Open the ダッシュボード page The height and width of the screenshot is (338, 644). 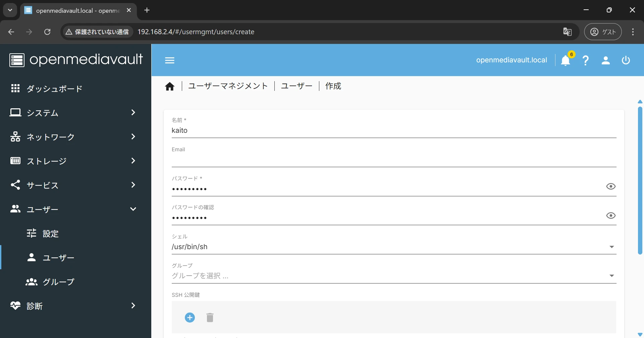click(75, 89)
